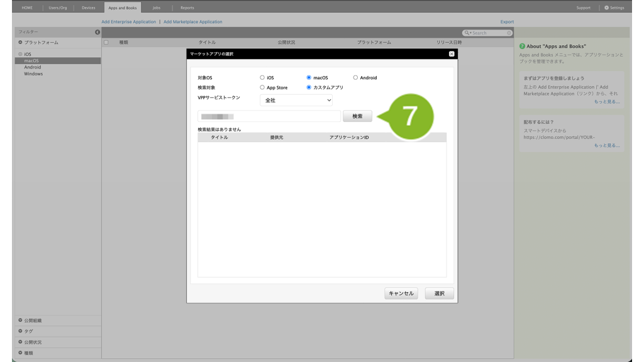The width and height of the screenshot is (644, 362).
Task: Sort by 提供元 column in dialog
Action: tap(277, 138)
